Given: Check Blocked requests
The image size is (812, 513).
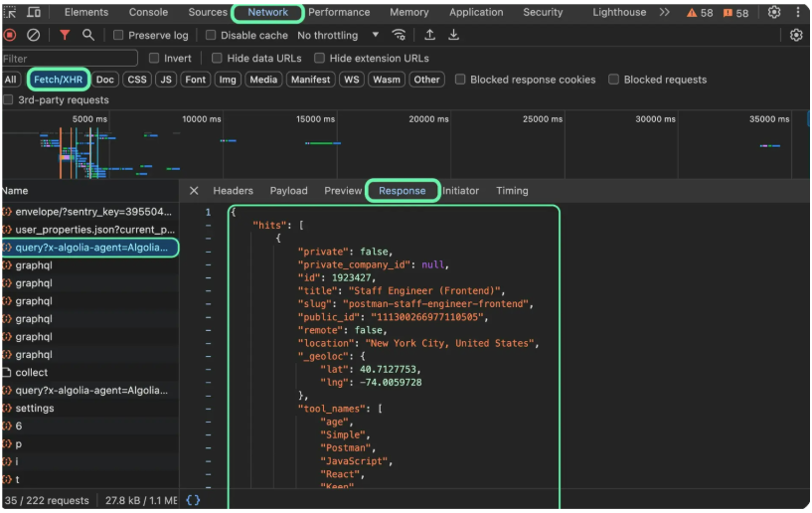Looking at the screenshot, I should point(613,80).
